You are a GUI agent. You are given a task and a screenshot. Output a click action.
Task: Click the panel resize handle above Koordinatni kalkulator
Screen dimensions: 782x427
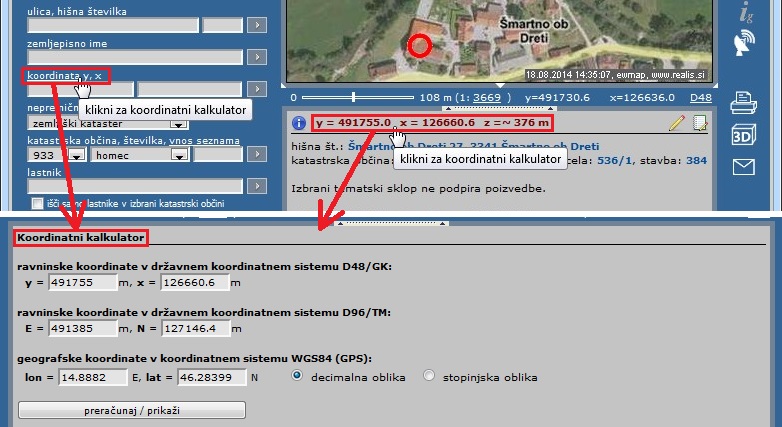(391, 223)
